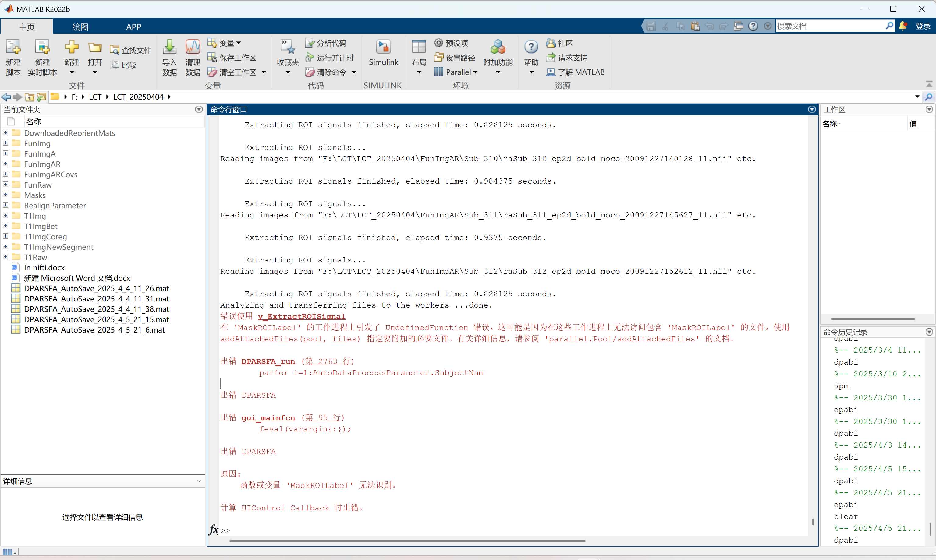The width and height of the screenshot is (936, 560).
Task: Switch to the APP tab
Action: pyautogui.click(x=134, y=27)
